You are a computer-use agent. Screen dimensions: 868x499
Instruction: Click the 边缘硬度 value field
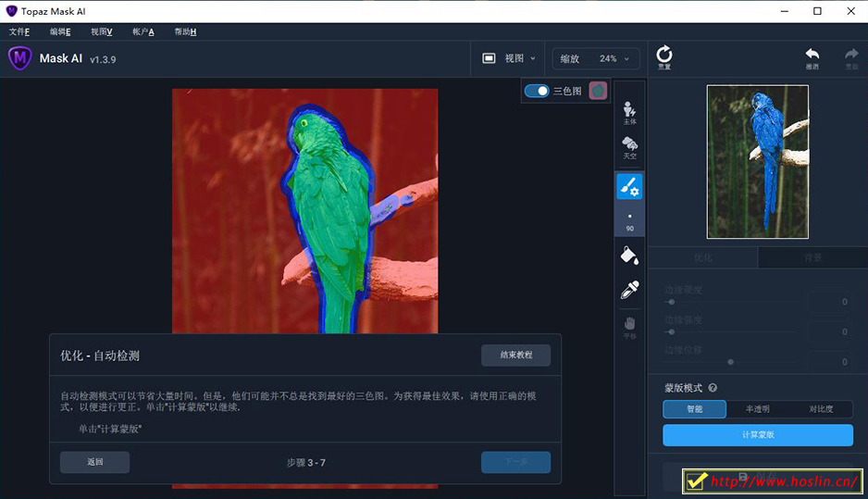[x=830, y=302]
